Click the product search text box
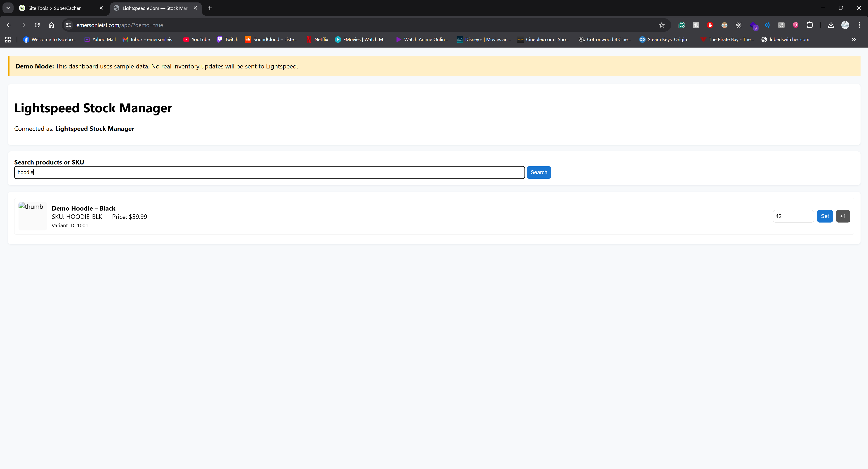Viewport: 868px width, 469px height. coord(269,172)
